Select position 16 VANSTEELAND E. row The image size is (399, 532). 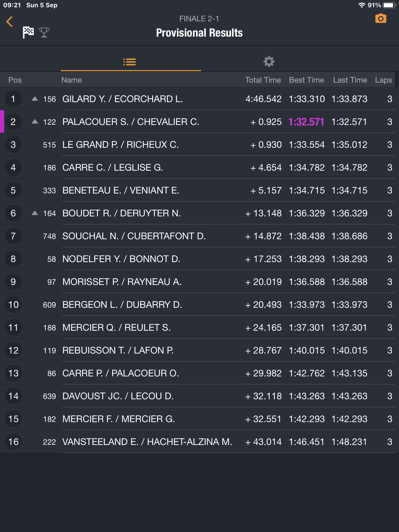pos(199,442)
